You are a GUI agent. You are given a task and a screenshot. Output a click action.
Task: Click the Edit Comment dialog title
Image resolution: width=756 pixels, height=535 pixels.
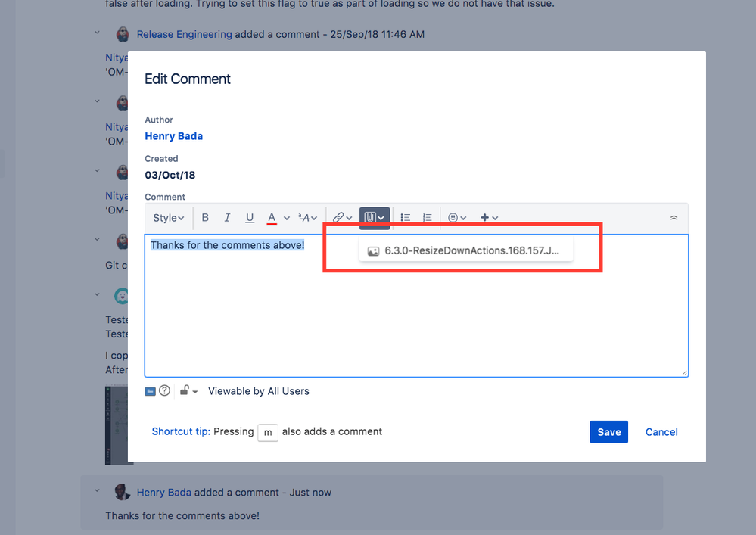188,79
